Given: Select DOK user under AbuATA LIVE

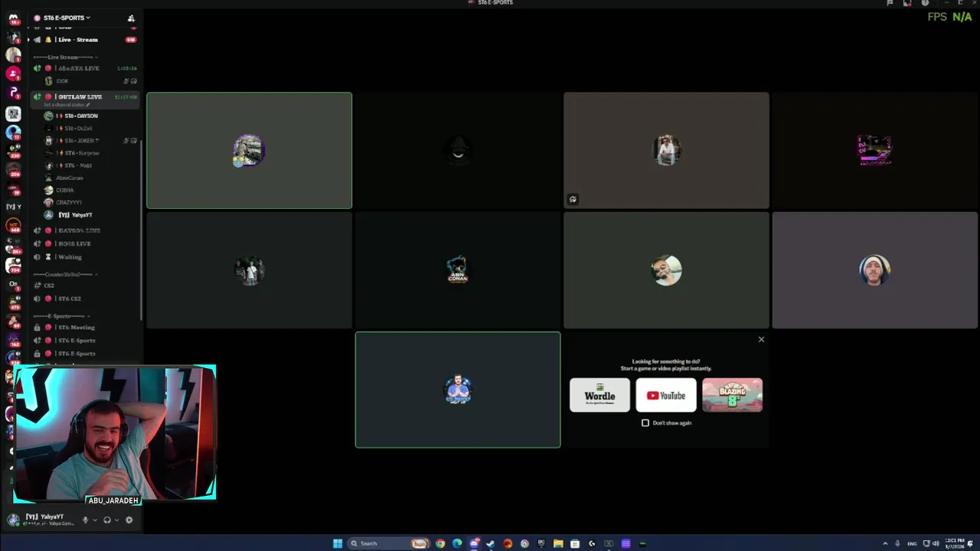Looking at the screenshot, I should click(61, 81).
